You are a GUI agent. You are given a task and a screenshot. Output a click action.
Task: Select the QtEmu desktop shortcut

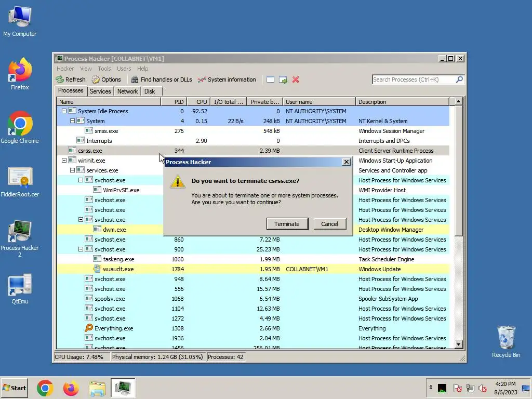[20, 289]
